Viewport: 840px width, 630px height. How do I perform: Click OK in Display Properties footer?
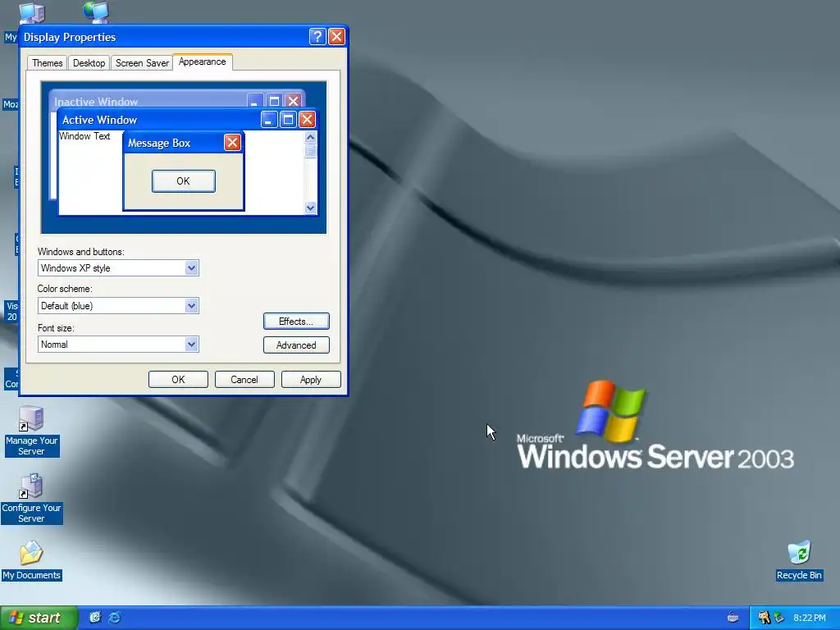tap(178, 379)
